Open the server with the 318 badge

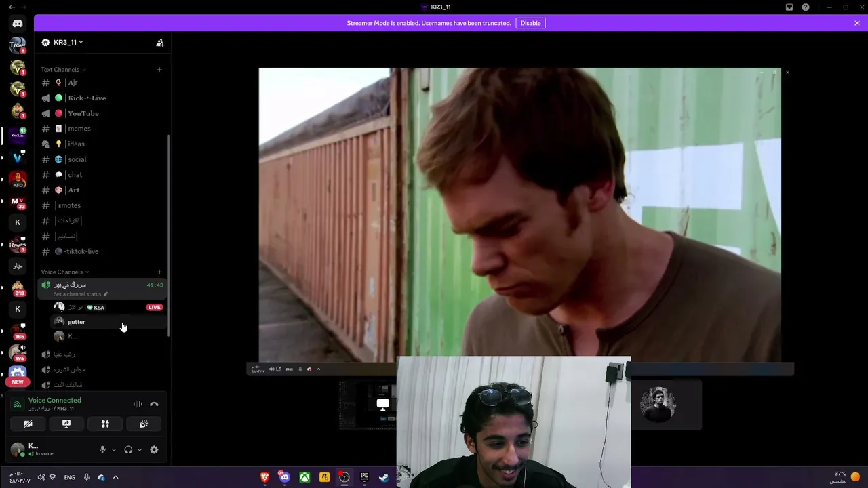[x=18, y=287]
